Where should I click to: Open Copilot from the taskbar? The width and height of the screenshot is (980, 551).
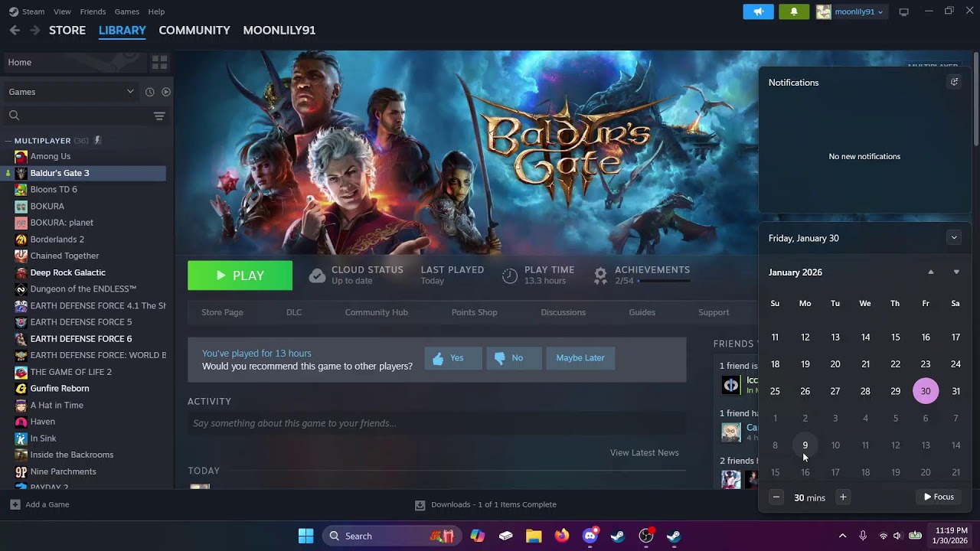pyautogui.click(x=478, y=536)
